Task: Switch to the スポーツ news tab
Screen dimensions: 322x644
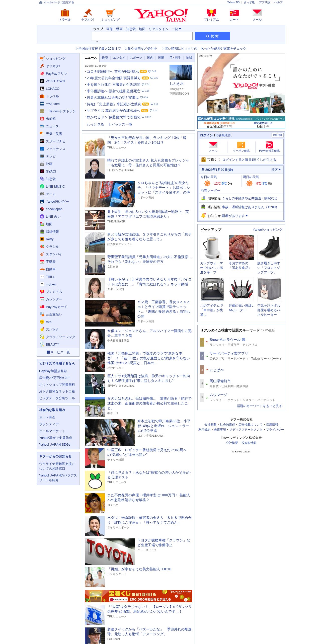Action: point(136,58)
